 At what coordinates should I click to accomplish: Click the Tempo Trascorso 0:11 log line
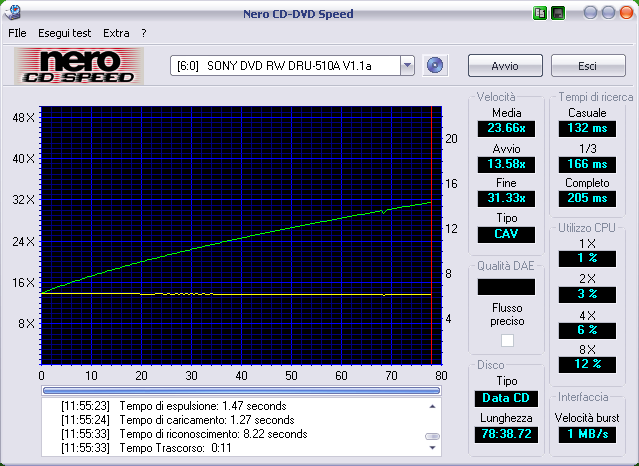[146, 448]
